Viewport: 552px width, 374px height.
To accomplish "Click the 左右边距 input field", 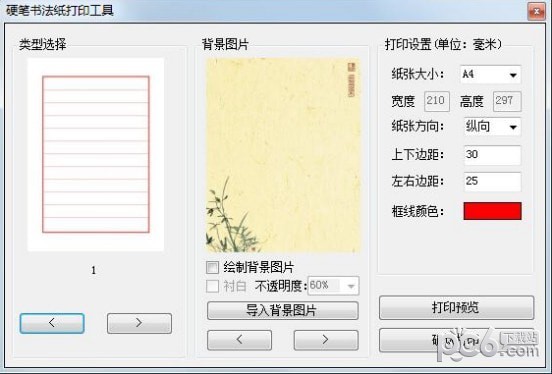I will click(492, 181).
